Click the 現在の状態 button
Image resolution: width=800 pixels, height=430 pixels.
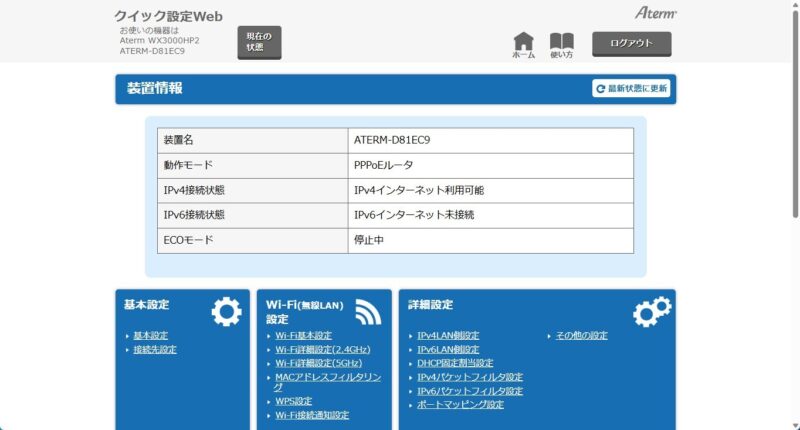coord(259,42)
